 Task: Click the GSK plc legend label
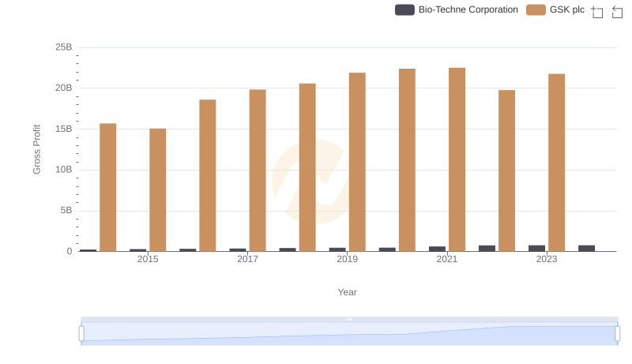[566, 9]
